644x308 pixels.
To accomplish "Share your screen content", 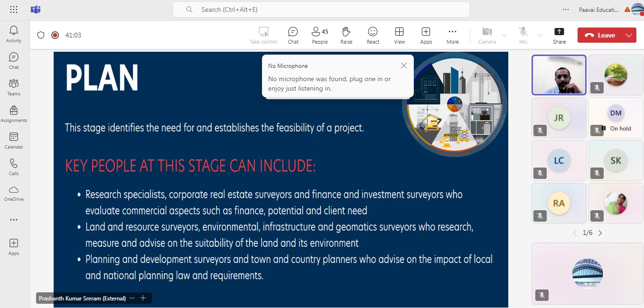I will coord(559,36).
